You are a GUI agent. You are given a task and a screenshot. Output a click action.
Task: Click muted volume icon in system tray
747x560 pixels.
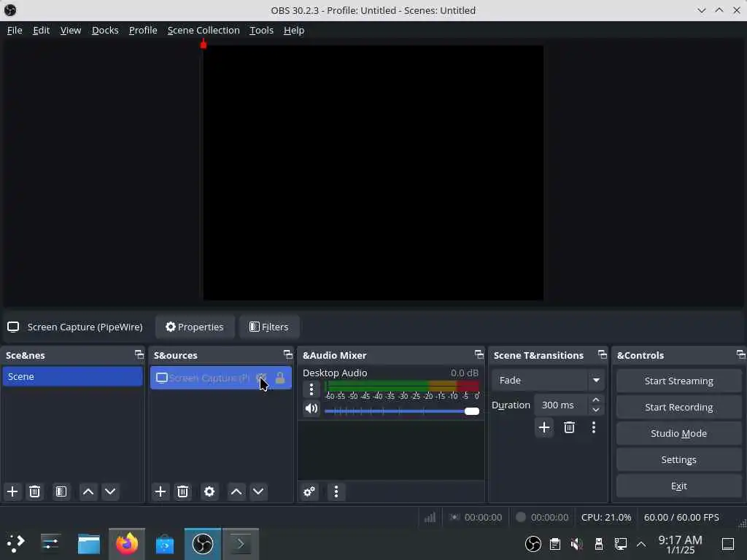(577, 543)
